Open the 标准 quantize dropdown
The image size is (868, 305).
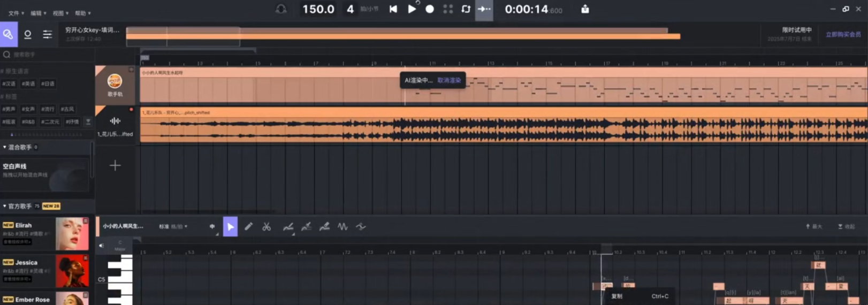coord(173,227)
